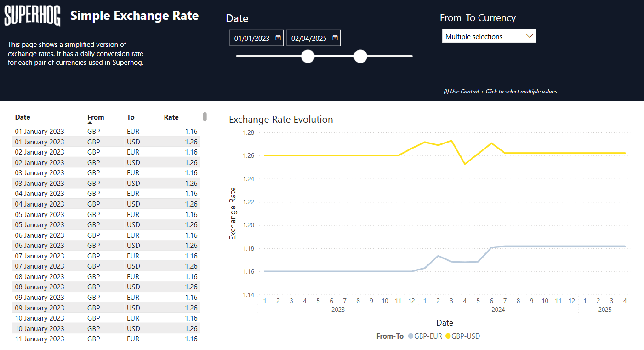Sort table by Rate column header

pos(171,117)
